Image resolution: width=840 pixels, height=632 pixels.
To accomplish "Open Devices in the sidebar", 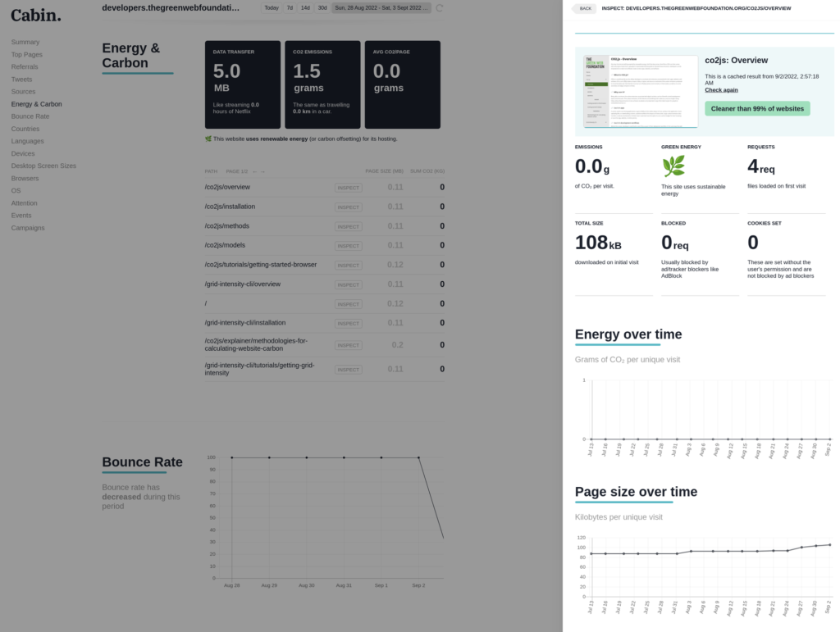I will [x=23, y=153].
